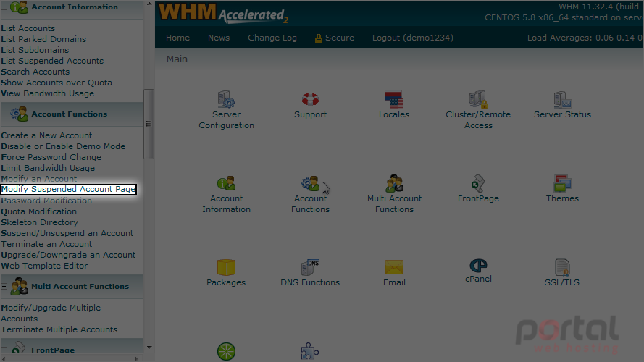Image resolution: width=644 pixels, height=362 pixels.
Task: Open the Multi Account Functions icon in Main
Action: coord(394,183)
